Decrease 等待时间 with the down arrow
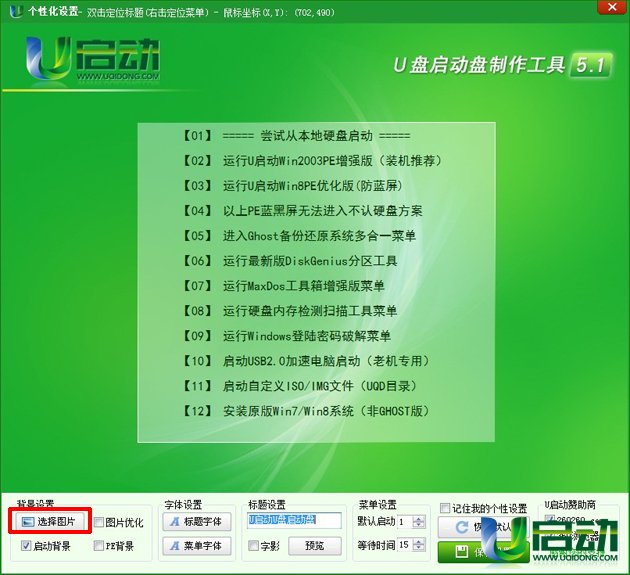630x575 pixels. click(x=419, y=548)
